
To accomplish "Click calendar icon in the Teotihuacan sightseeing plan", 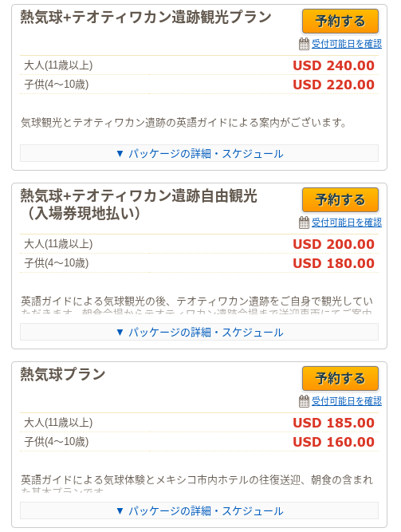I will click(x=304, y=44).
